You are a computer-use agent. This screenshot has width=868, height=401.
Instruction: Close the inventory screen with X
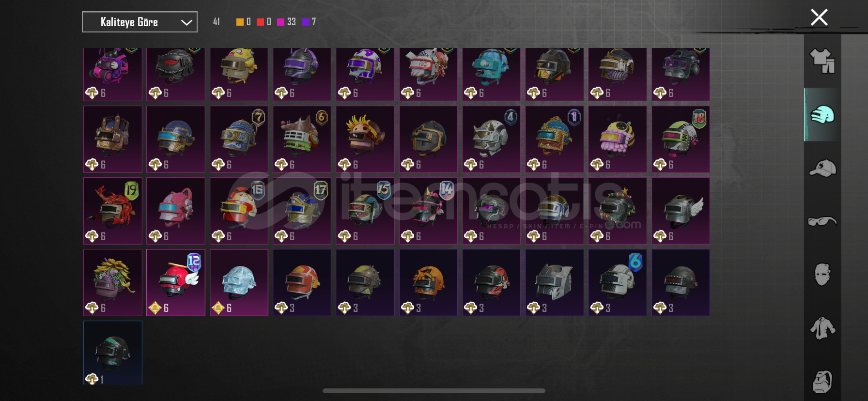point(819,17)
